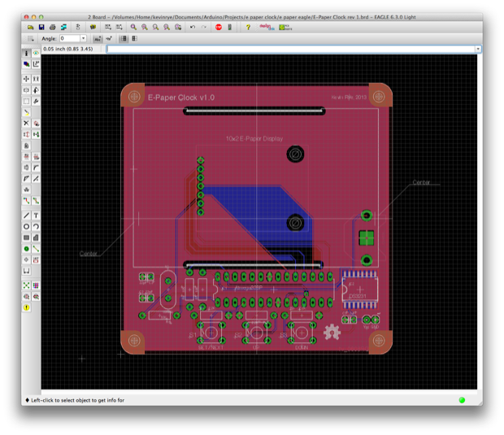The image size is (504, 435).
Task: Select the Miter tool
Action: 36,167
